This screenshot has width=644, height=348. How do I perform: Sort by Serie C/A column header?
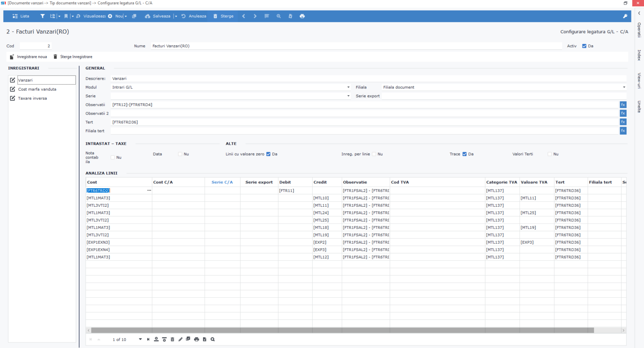tap(222, 182)
